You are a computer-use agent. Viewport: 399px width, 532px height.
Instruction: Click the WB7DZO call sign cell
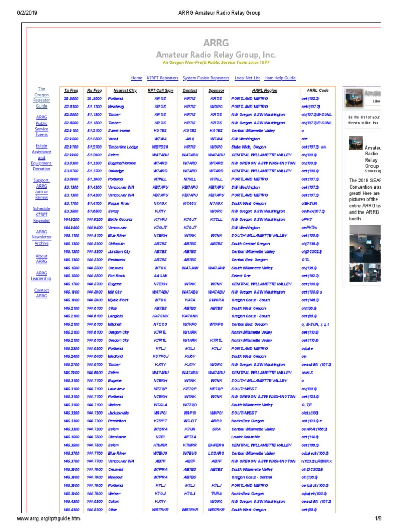[160, 147]
